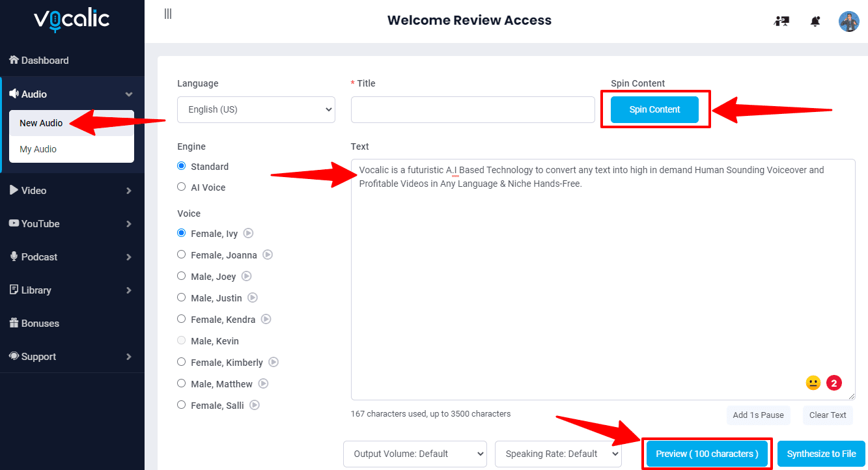
Task: Choose the Female, Kimberly voice
Action: point(182,362)
